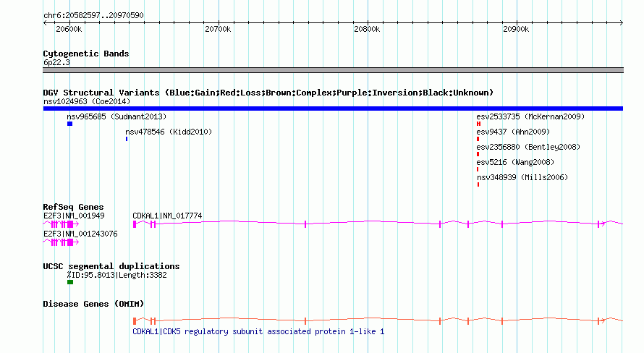Click the esv5216 (Wang2008) label

pyautogui.click(x=515, y=162)
